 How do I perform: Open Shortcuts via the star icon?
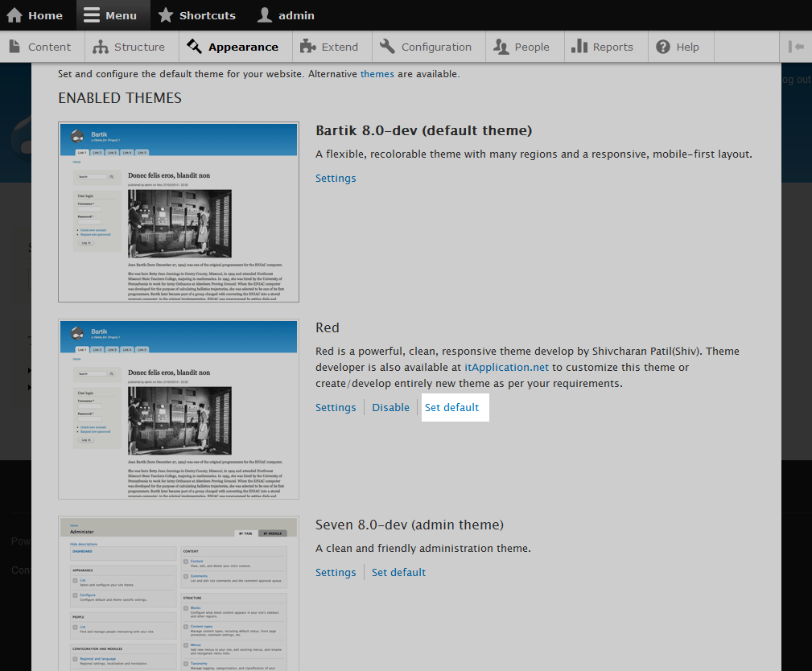tap(165, 15)
